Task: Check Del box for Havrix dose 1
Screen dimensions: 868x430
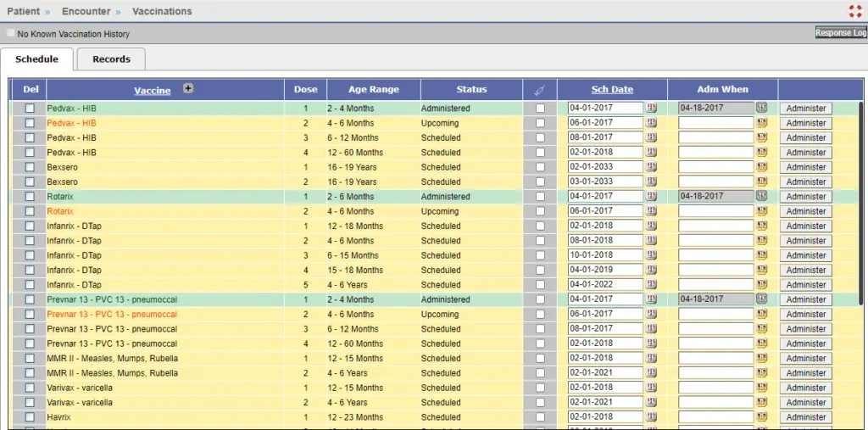Action: click(30, 416)
